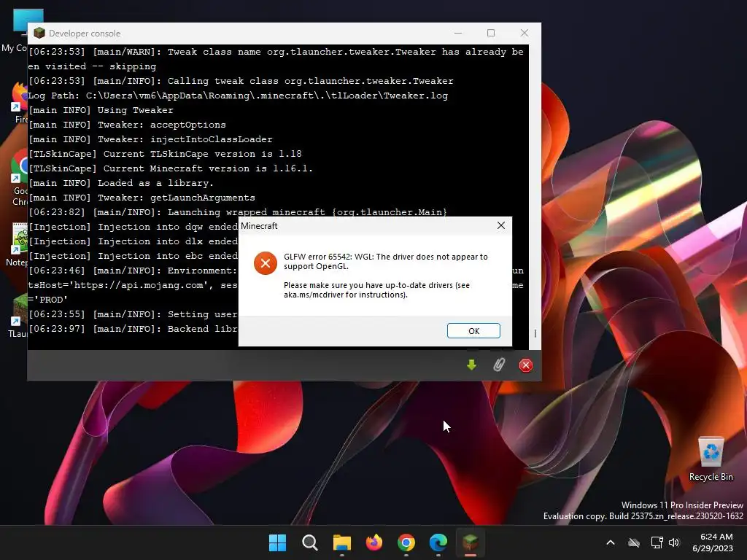The image size is (747, 560).
Task: Open taskbar Search
Action: click(x=309, y=542)
